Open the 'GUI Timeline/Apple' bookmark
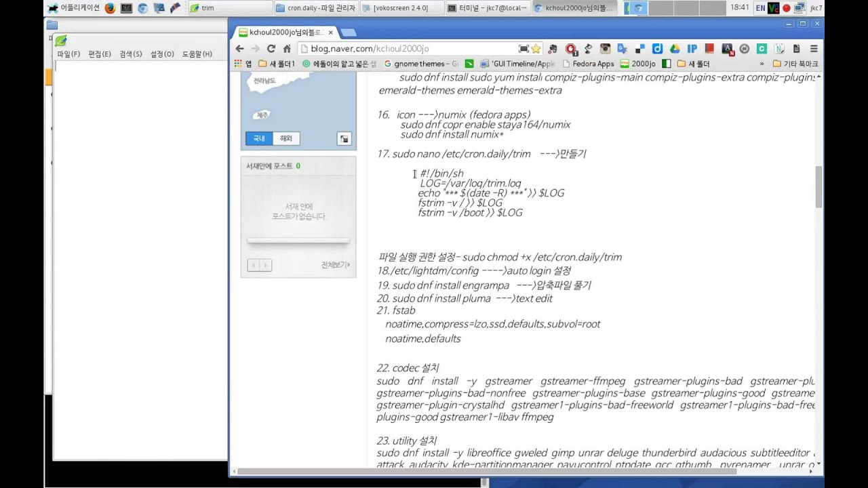 (x=517, y=64)
